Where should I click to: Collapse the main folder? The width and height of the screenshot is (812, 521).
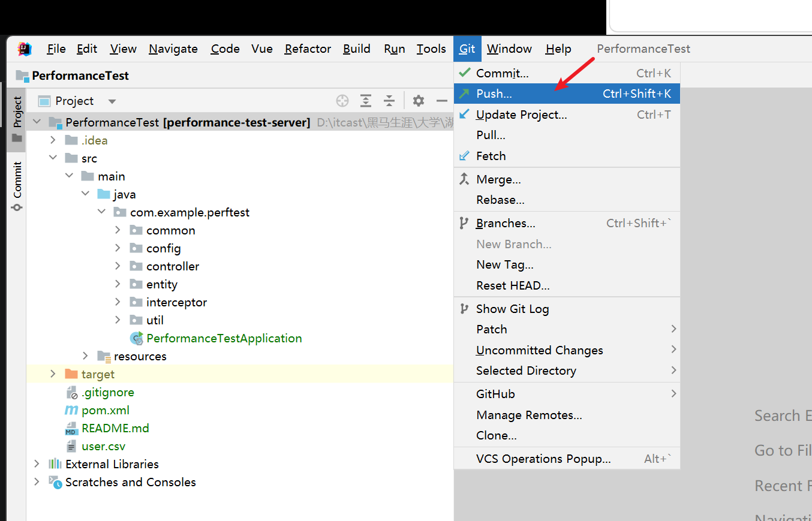click(x=70, y=176)
